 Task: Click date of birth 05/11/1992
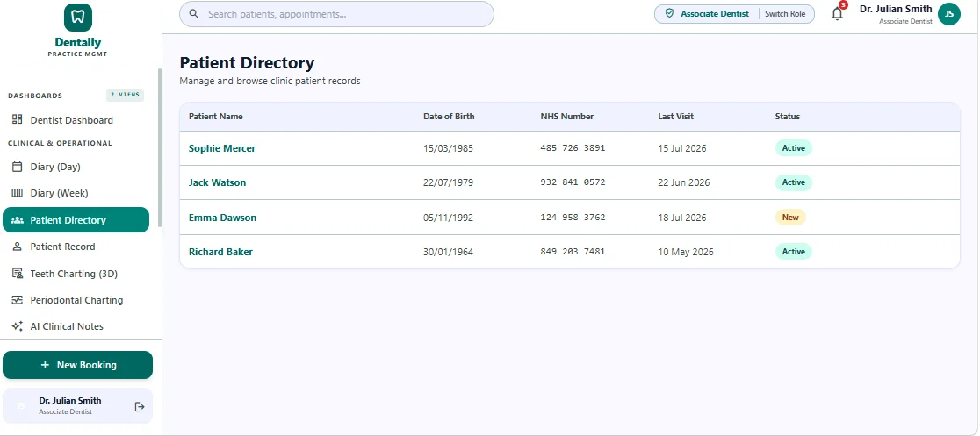(448, 218)
